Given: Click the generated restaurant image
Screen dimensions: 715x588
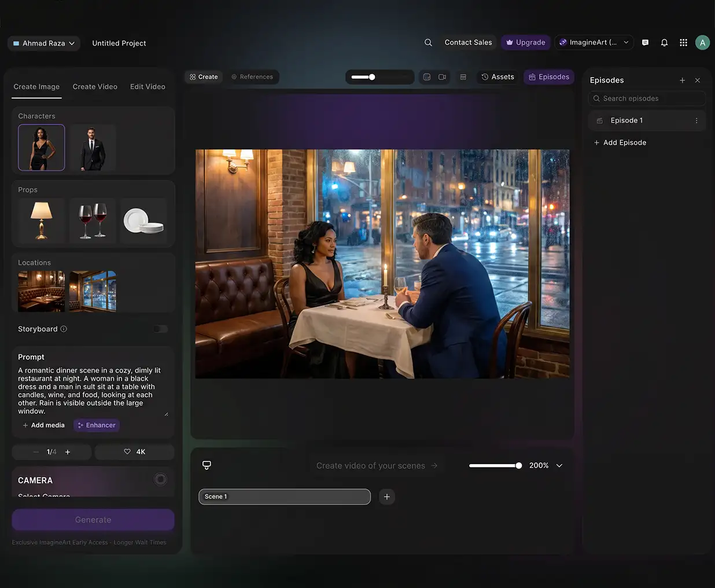Looking at the screenshot, I should [x=382, y=264].
